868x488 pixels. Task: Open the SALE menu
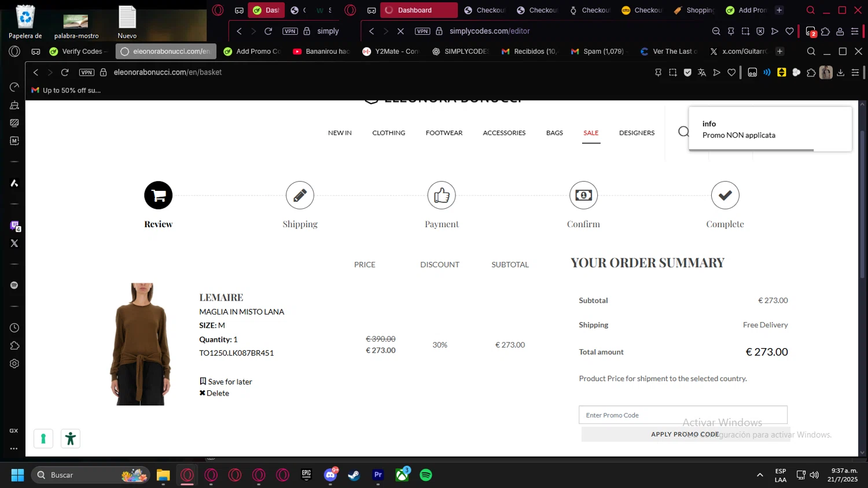(591, 133)
